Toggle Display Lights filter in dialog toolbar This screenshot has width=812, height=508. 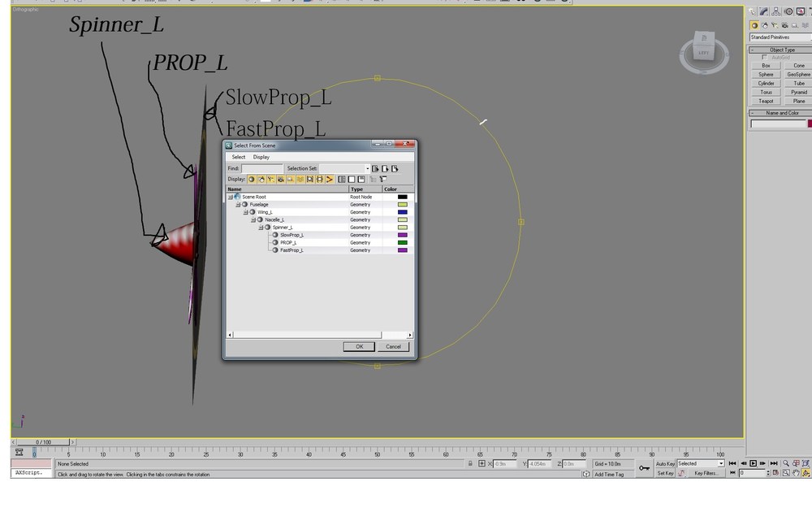(271, 180)
